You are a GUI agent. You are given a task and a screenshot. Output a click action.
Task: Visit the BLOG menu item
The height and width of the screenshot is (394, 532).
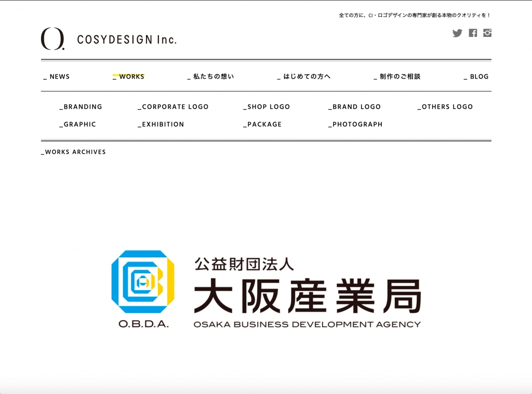coord(476,76)
